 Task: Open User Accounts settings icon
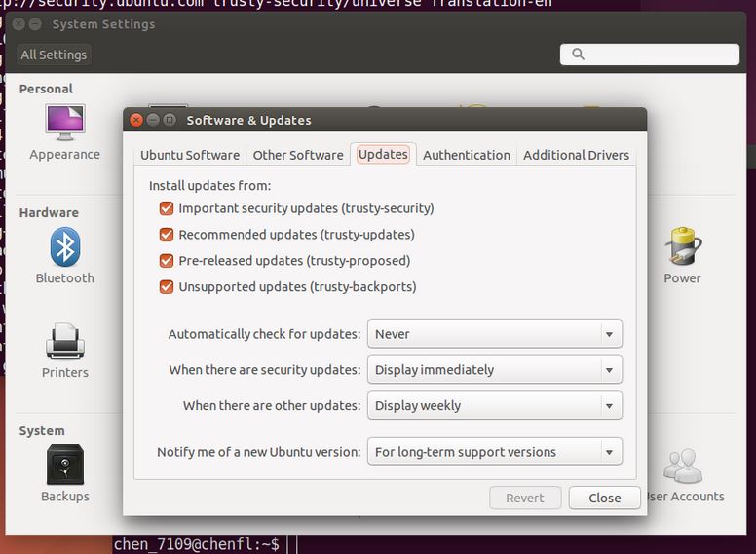(x=683, y=465)
